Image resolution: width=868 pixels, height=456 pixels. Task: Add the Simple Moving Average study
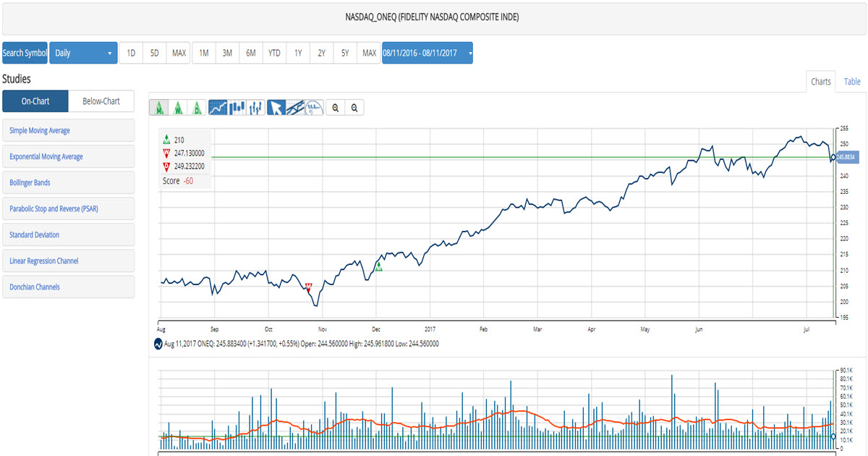(x=68, y=130)
